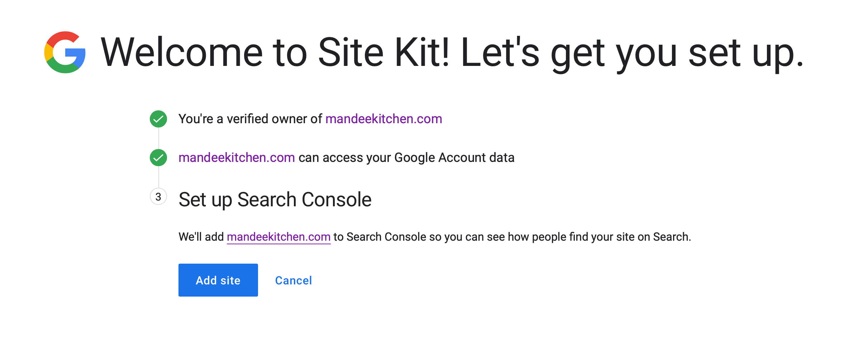Select the 'Set up Search Console' step title
The height and width of the screenshot is (341, 868).
[275, 200]
